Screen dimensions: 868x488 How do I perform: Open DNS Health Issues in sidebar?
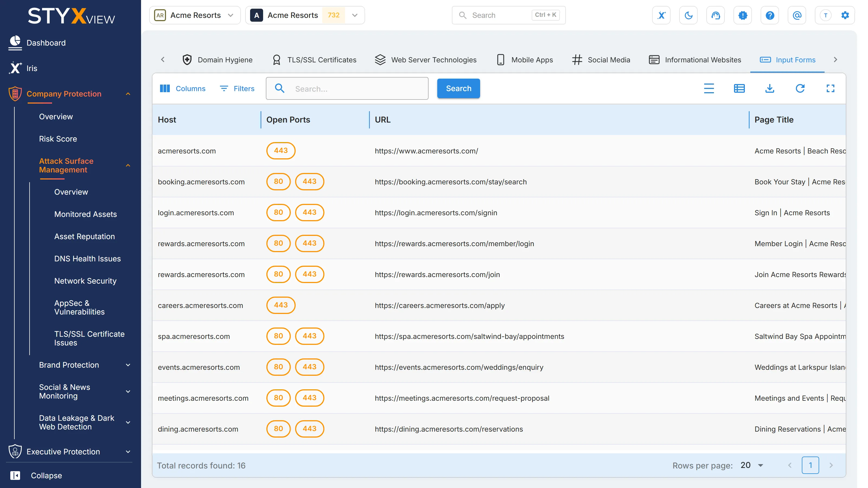pyautogui.click(x=87, y=258)
